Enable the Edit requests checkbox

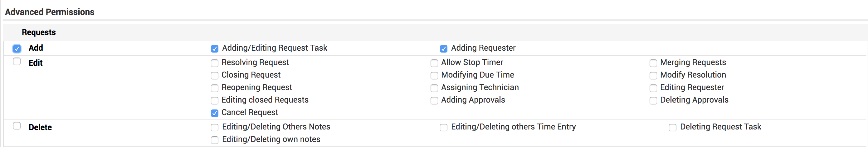[x=17, y=62]
